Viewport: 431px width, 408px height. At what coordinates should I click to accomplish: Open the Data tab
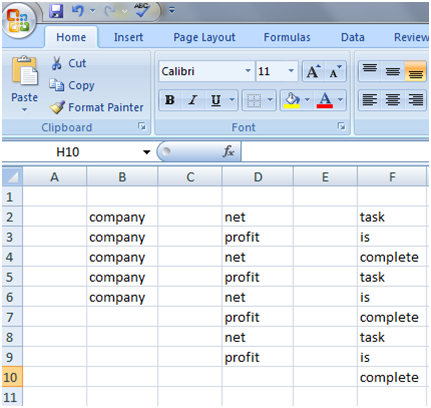click(x=353, y=37)
